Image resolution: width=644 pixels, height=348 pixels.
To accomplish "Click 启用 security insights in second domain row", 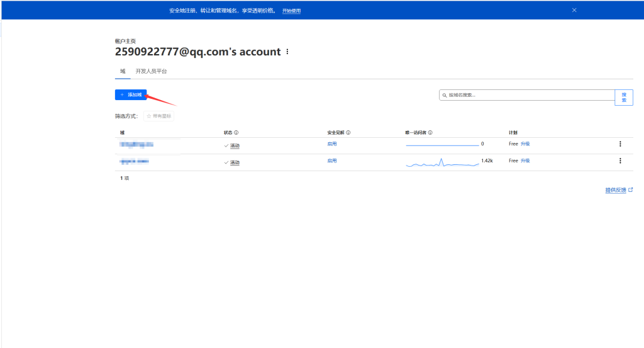I will point(332,160).
